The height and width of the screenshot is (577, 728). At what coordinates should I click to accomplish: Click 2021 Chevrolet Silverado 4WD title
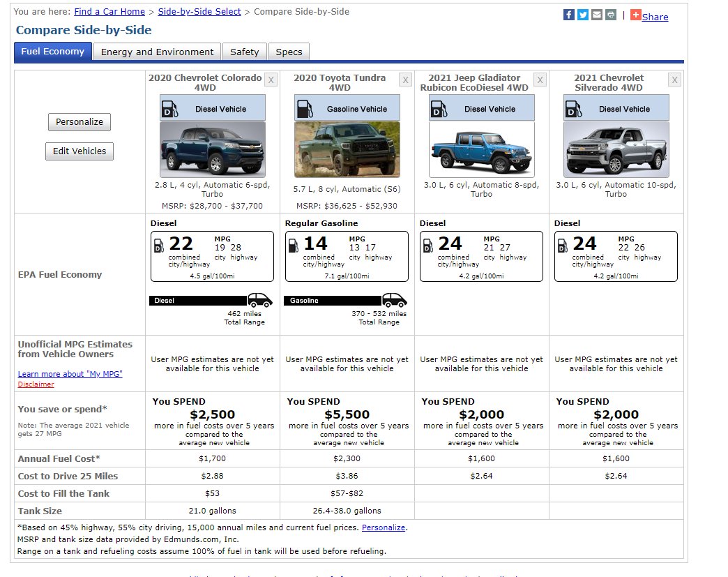click(609, 83)
